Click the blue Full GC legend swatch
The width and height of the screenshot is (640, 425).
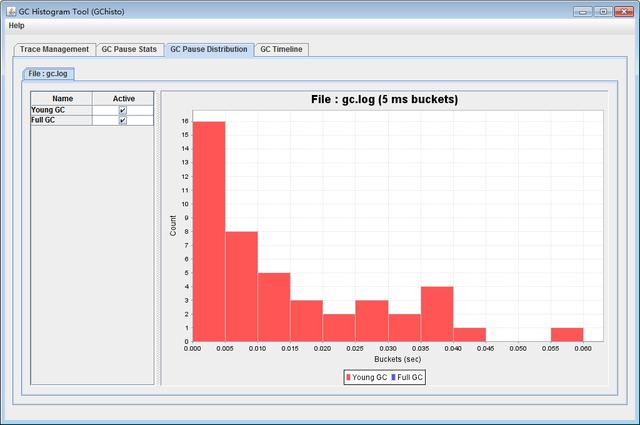(393, 377)
